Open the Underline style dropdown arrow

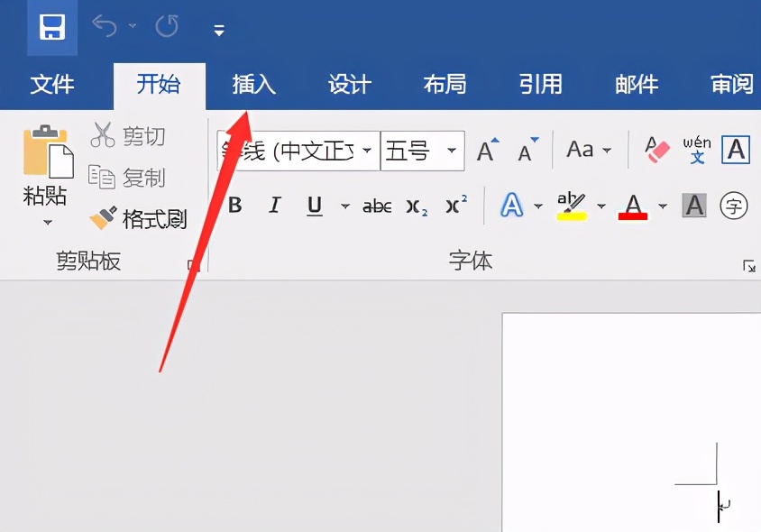tap(345, 206)
